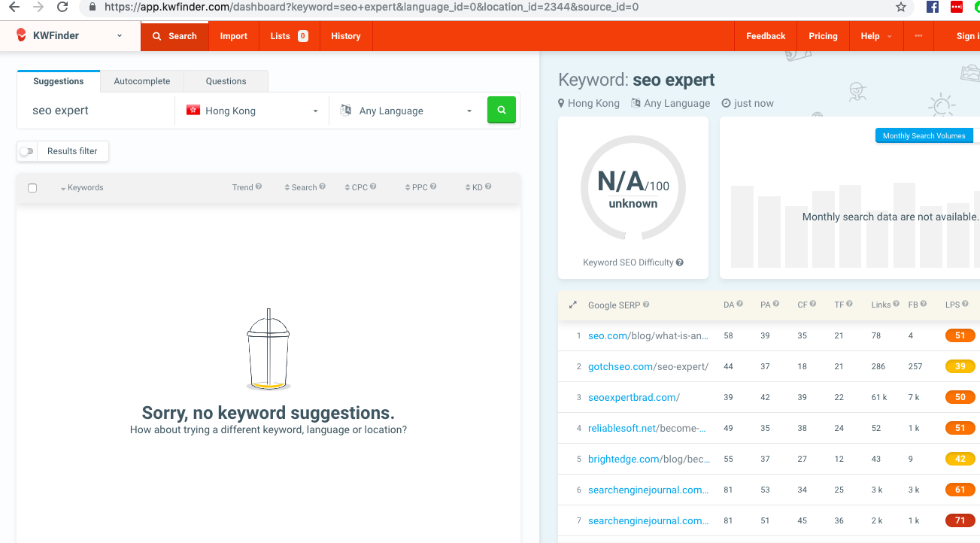
Task: Click the DA column help icon
Action: click(x=740, y=304)
